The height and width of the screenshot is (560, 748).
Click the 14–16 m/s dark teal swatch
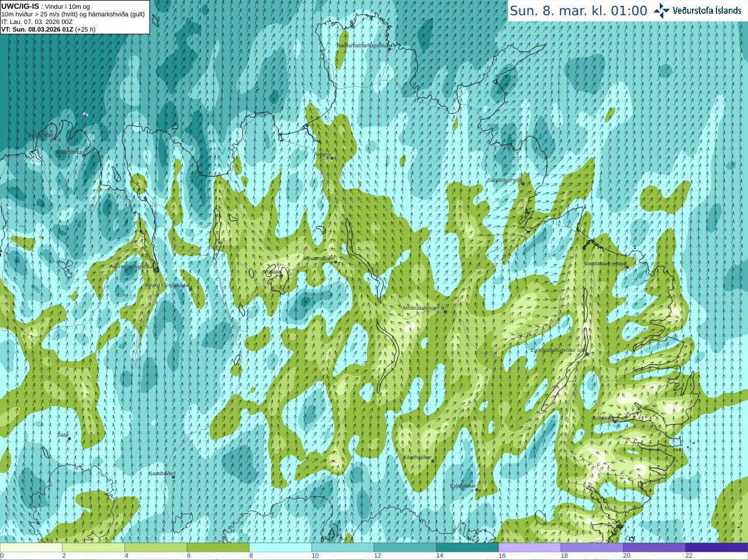467,548
